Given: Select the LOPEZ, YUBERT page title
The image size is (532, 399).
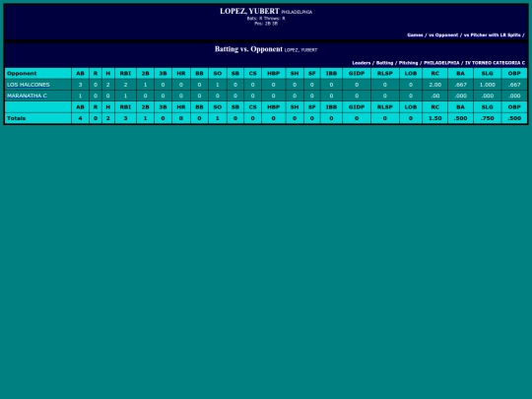Looking at the screenshot, I should point(249,11).
